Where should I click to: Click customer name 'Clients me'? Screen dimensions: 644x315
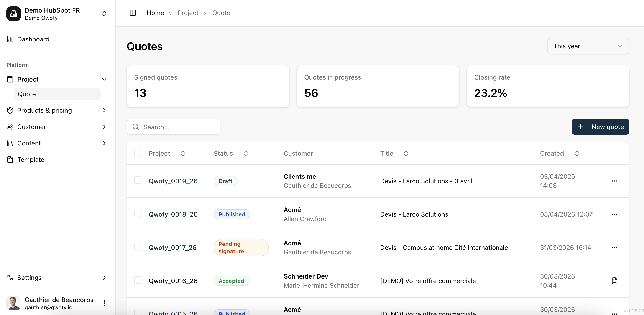[x=300, y=176]
